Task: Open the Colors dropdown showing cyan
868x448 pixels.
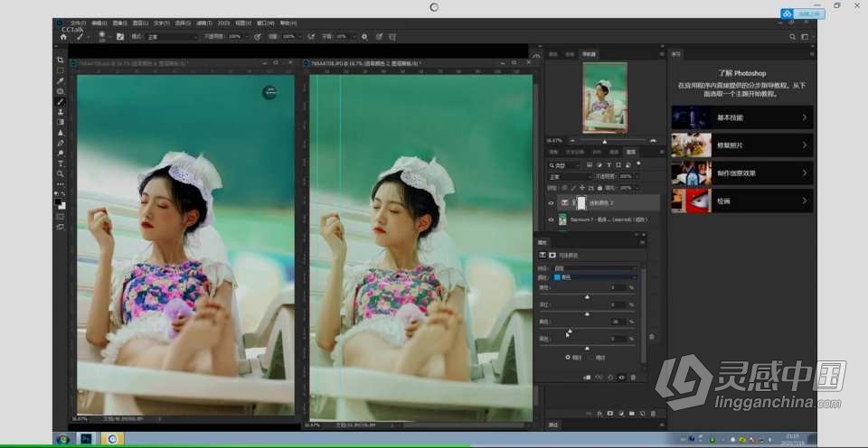Action: click(595, 277)
